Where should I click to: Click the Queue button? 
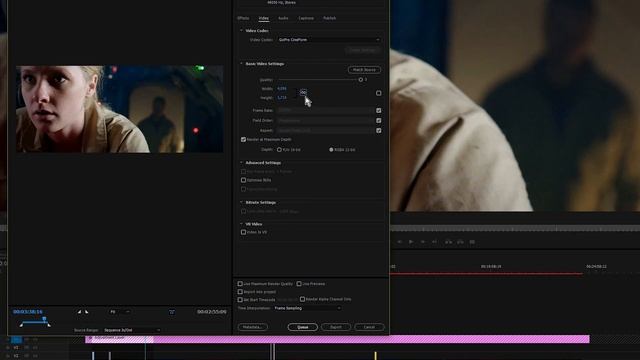coord(302,327)
